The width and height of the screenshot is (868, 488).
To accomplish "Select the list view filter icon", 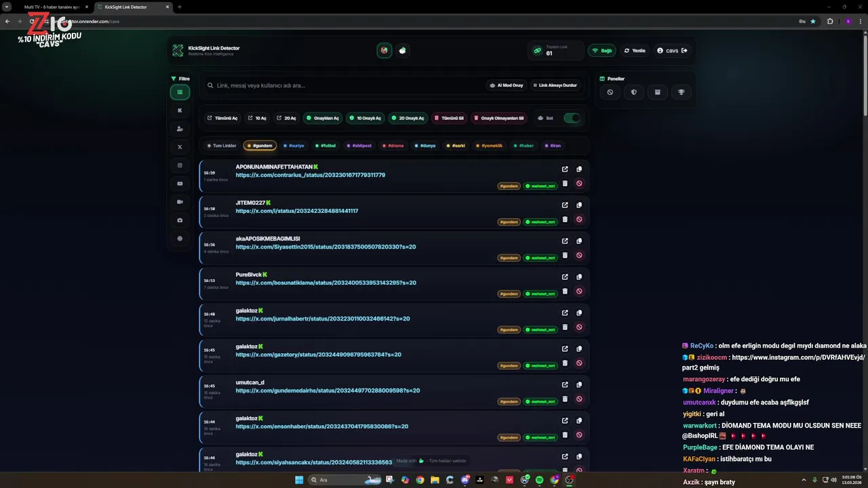I will [180, 92].
